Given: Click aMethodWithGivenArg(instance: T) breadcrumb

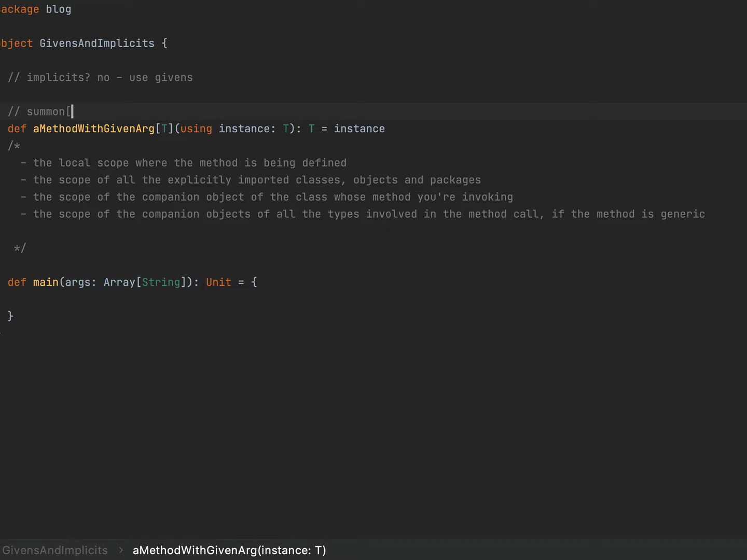Looking at the screenshot, I should [x=229, y=550].
